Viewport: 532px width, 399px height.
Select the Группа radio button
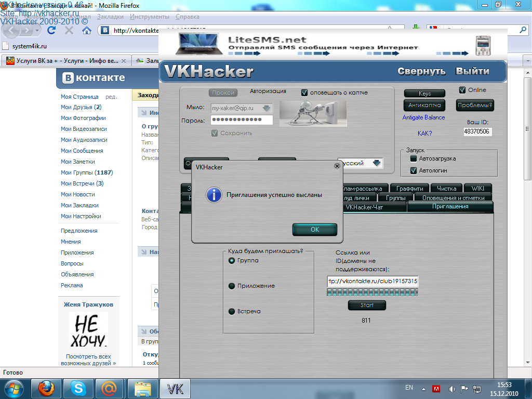[x=232, y=261]
